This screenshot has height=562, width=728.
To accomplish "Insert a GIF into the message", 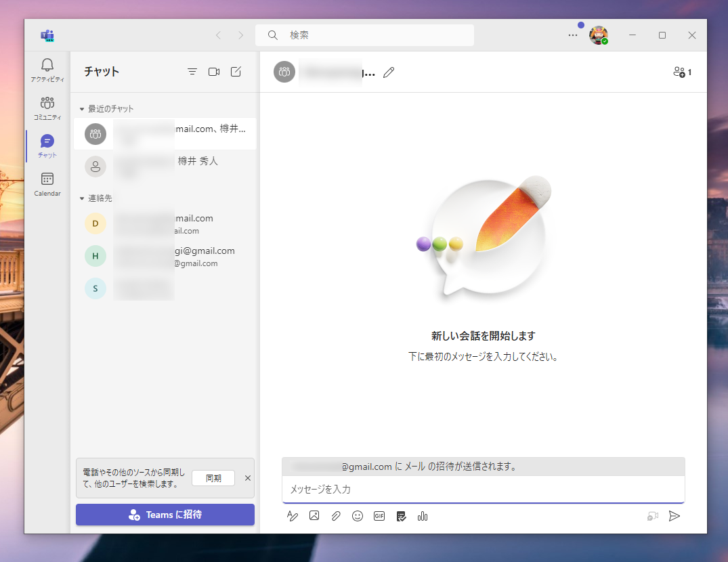I will 379,516.
